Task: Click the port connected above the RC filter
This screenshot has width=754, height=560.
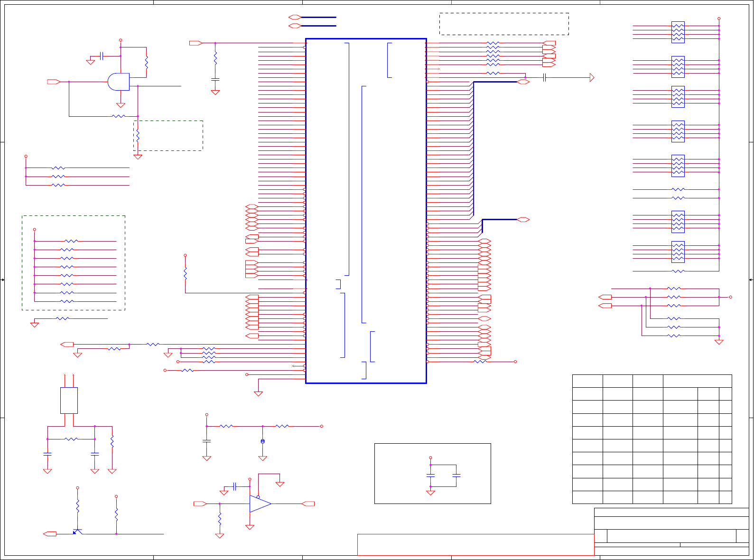Action: point(195,43)
